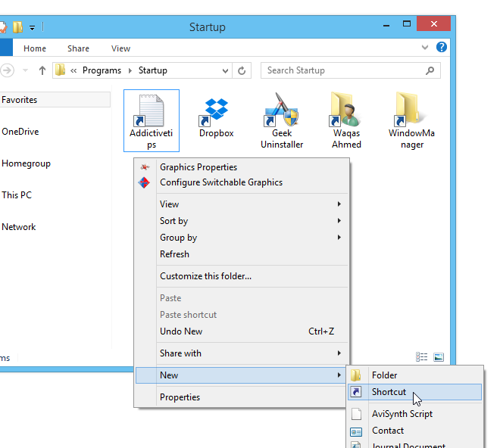Switch to details view icon in status bar
The image size is (500, 448).
pyautogui.click(x=422, y=357)
